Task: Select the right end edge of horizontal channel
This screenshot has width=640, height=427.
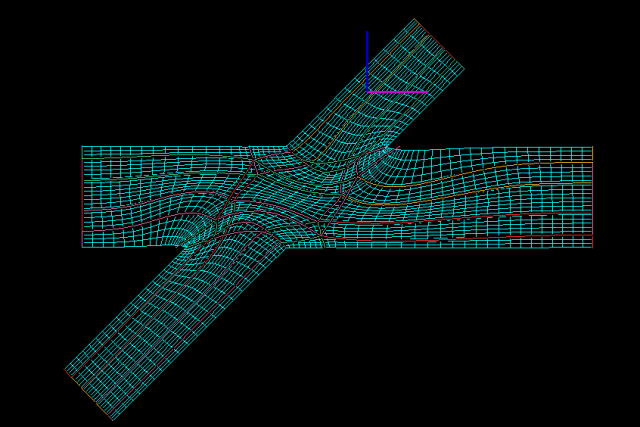Action: (x=592, y=197)
